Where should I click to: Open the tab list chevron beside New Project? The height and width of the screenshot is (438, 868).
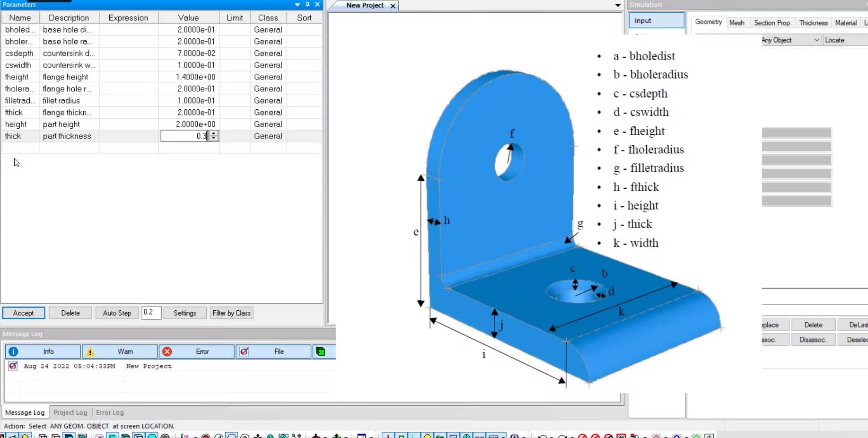click(x=617, y=5)
